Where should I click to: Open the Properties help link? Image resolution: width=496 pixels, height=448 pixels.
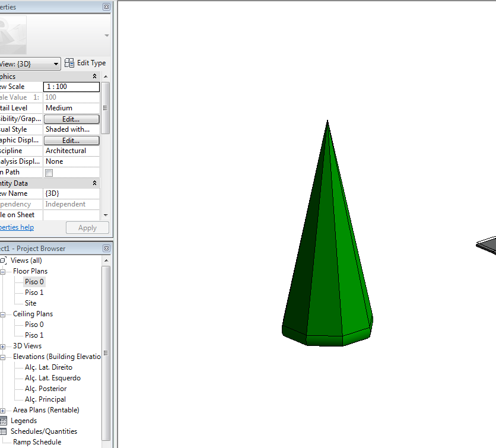(x=17, y=227)
